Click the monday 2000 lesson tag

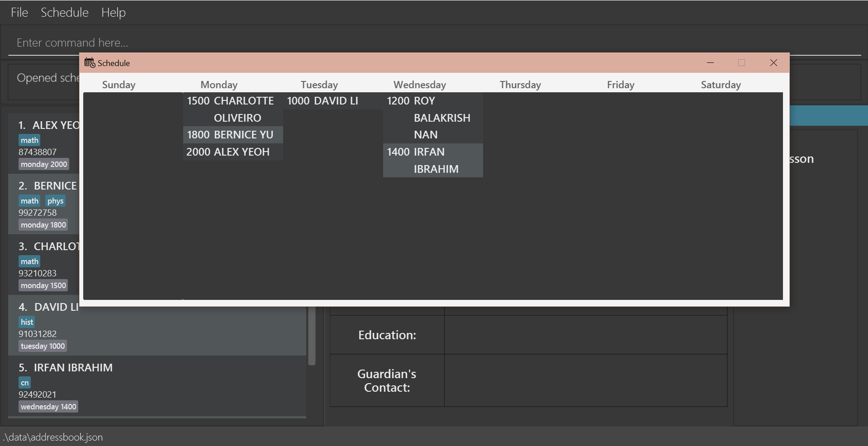[43, 164]
